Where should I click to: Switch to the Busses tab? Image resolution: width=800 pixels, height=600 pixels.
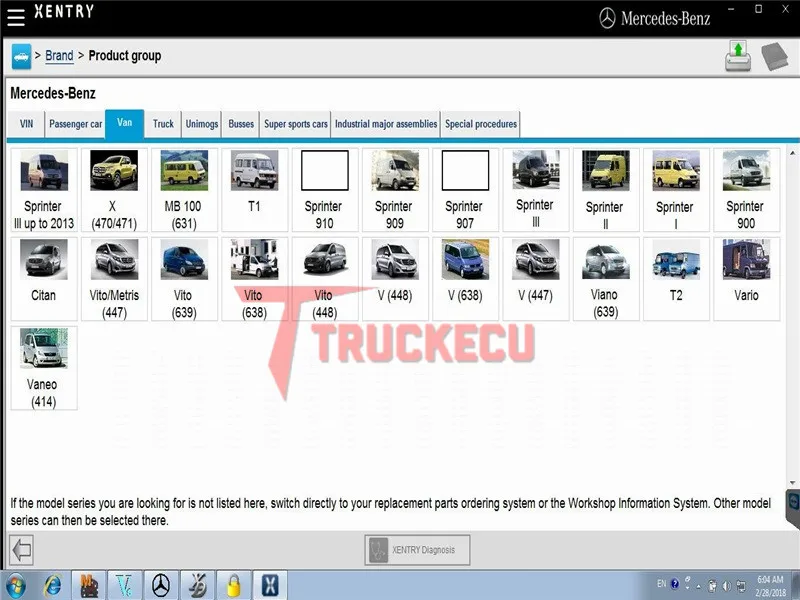pos(241,124)
